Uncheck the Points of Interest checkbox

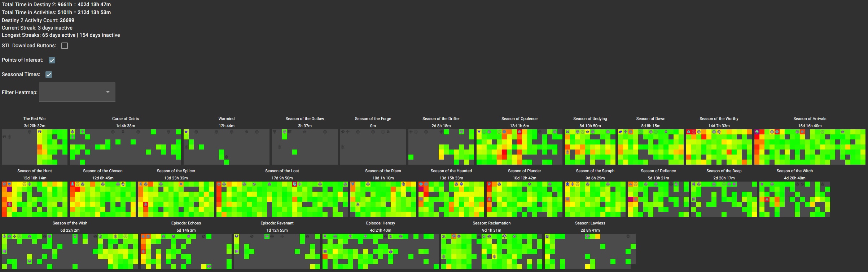[x=52, y=60]
